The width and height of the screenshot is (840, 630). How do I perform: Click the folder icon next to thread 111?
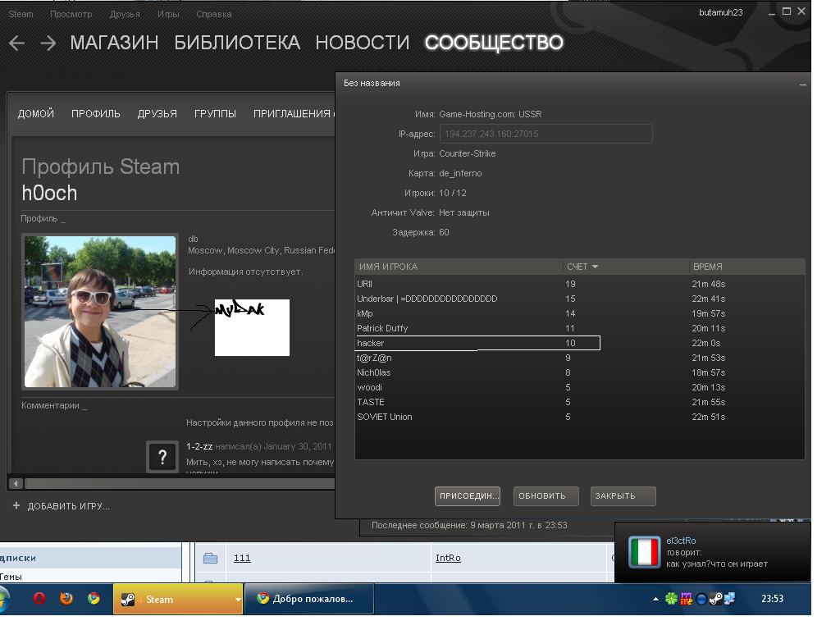point(211,558)
